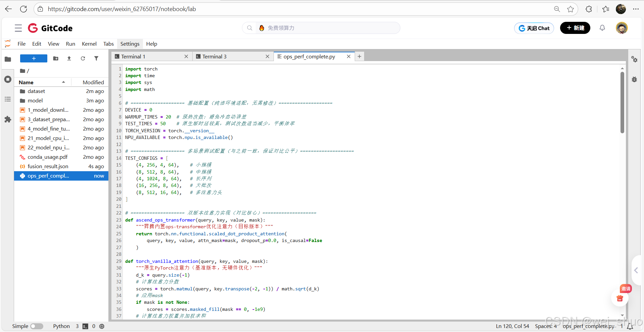The width and height of the screenshot is (644, 332).
Task: Open the Tabs menu
Action: (108, 44)
